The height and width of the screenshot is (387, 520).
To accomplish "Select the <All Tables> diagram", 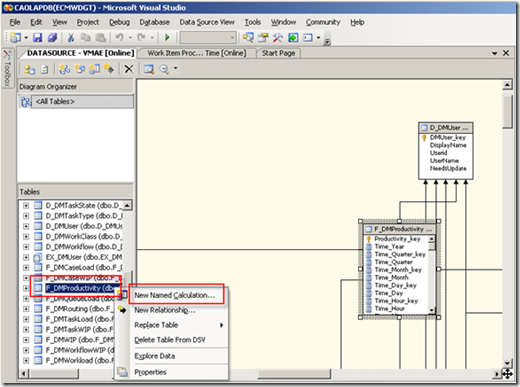I will [x=82, y=102].
